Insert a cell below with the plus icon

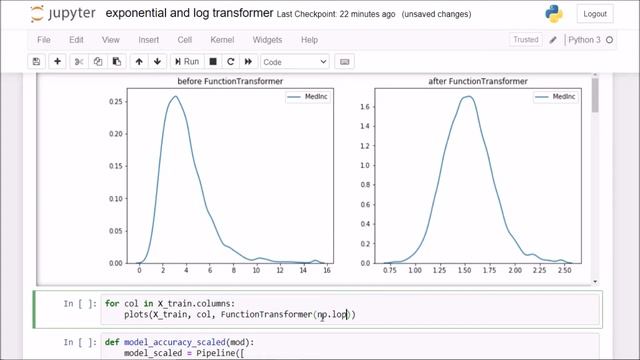(x=57, y=62)
